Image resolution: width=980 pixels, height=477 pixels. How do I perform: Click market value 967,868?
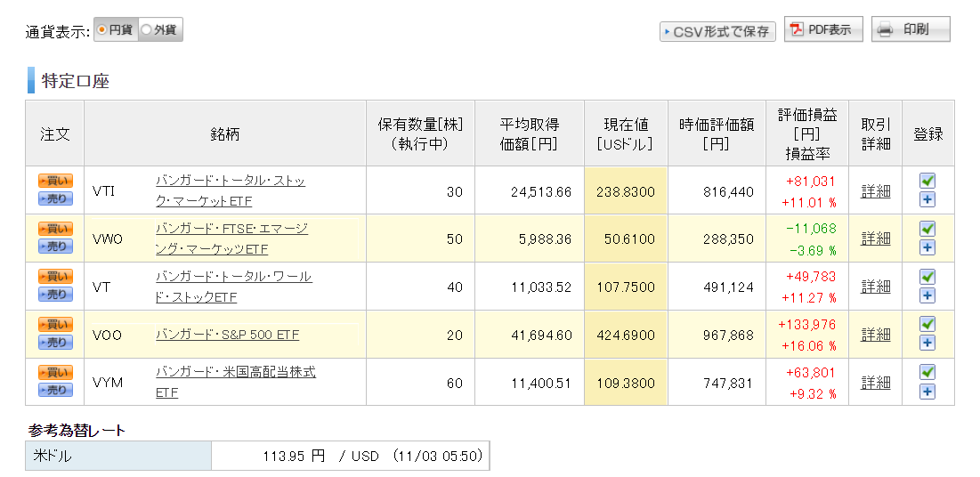729,336
